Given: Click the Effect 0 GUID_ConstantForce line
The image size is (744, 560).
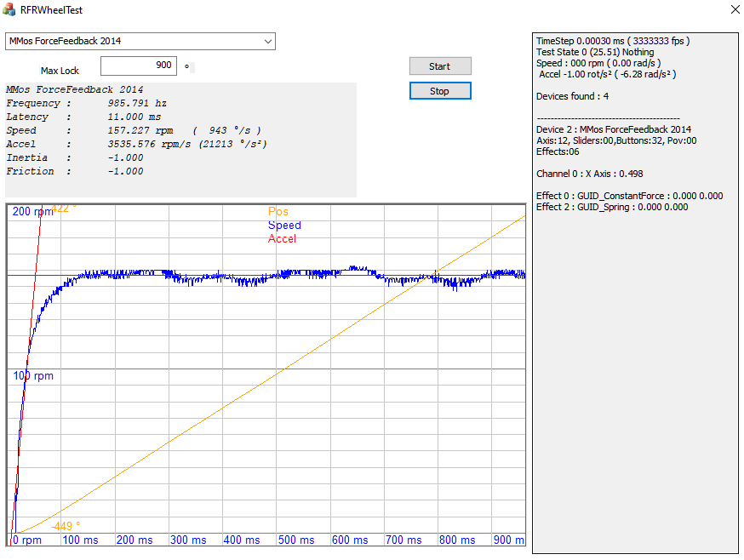Looking at the screenshot, I should pos(629,196).
